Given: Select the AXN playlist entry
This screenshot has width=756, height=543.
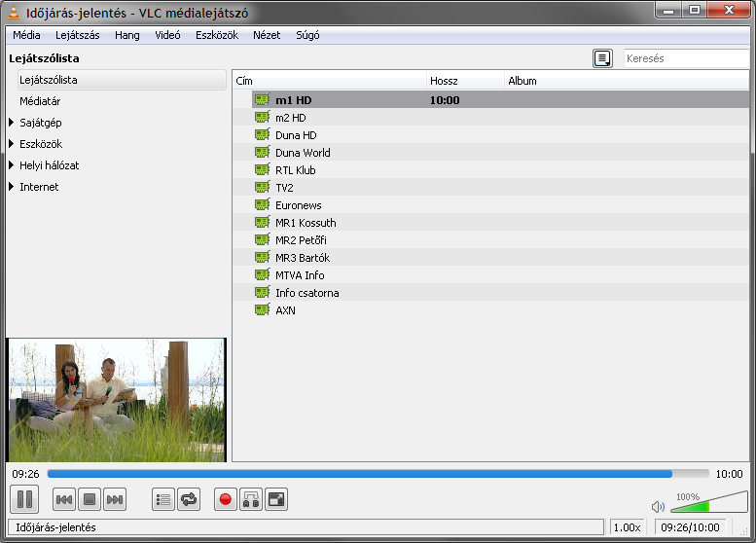Looking at the screenshot, I should point(490,310).
